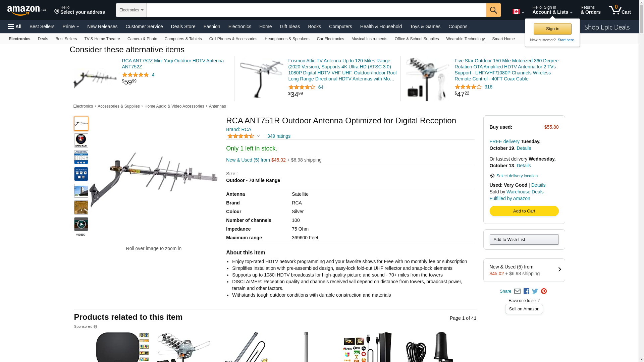This screenshot has height=362, width=644.
Task: Expand the Electronics search category dropdown
Action: click(x=131, y=10)
